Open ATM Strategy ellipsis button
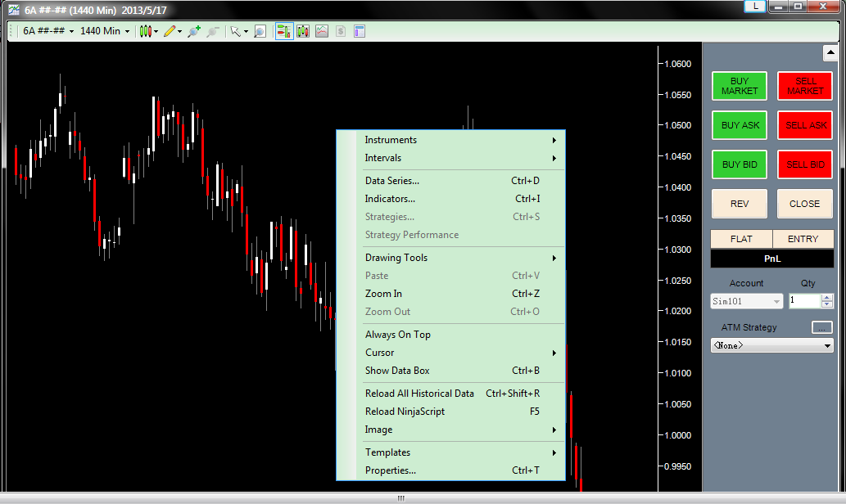The width and height of the screenshot is (846, 504). [x=821, y=327]
